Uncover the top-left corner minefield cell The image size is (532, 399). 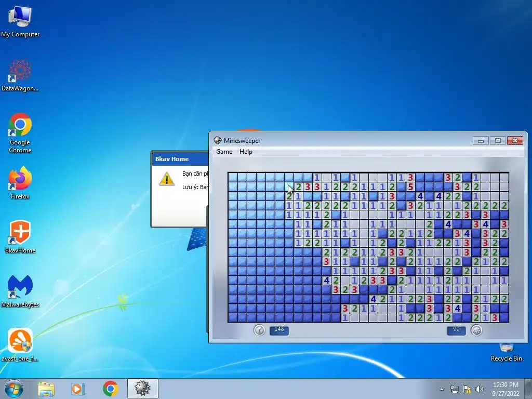click(x=233, y=177)
